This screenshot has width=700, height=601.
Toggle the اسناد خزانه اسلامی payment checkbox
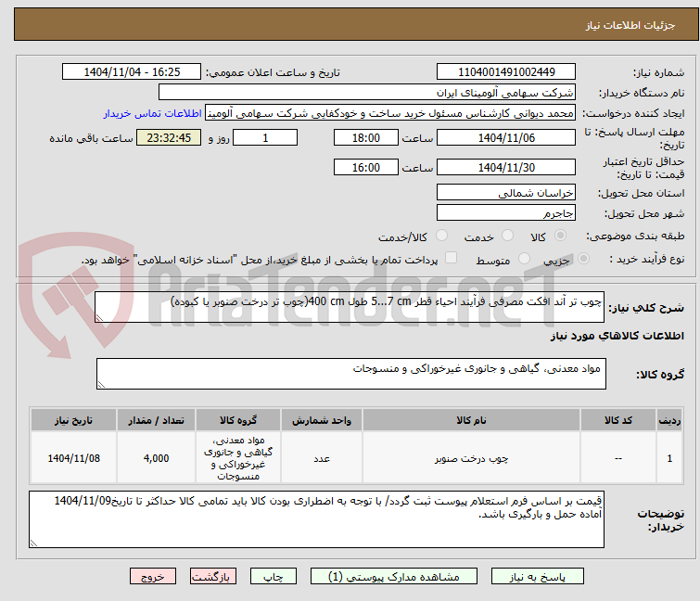[452, 258]
